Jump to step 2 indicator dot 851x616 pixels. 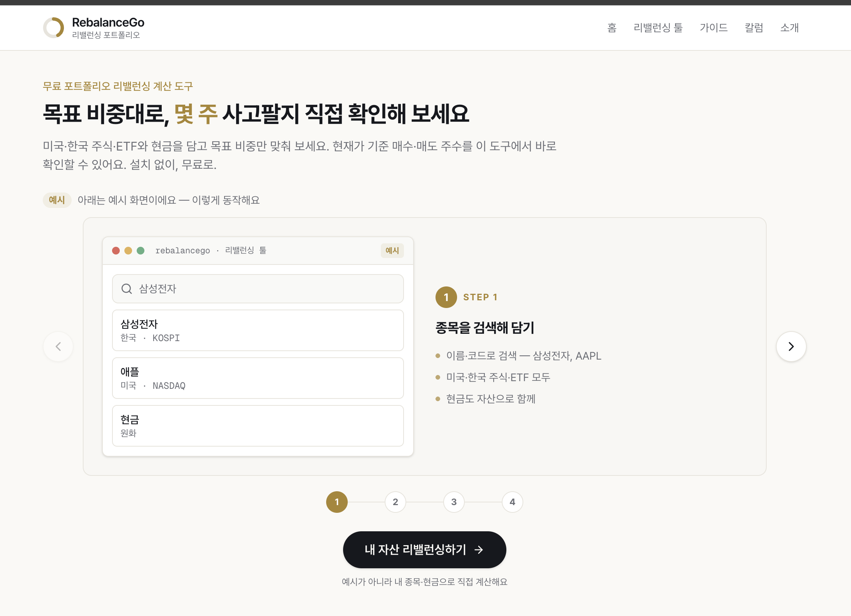pos(395,502)
